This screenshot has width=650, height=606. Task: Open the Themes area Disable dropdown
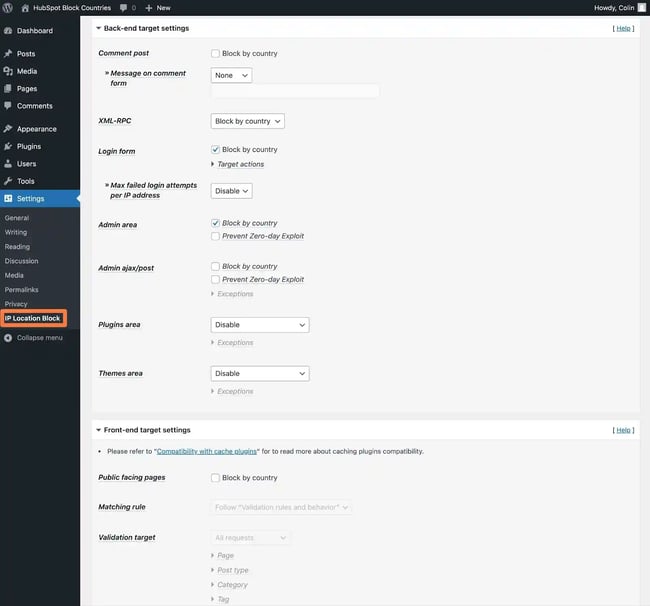click(260, 373)
